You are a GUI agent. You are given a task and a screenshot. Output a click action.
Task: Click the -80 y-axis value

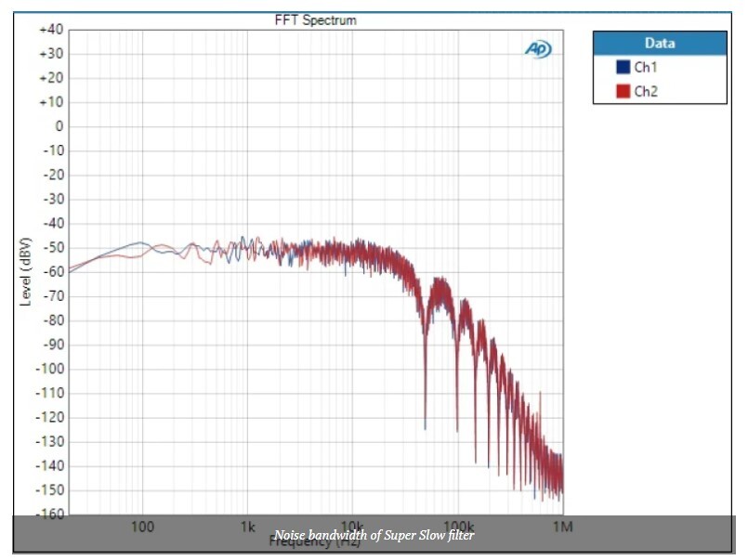pyautogui.click(x=53, y=320)
